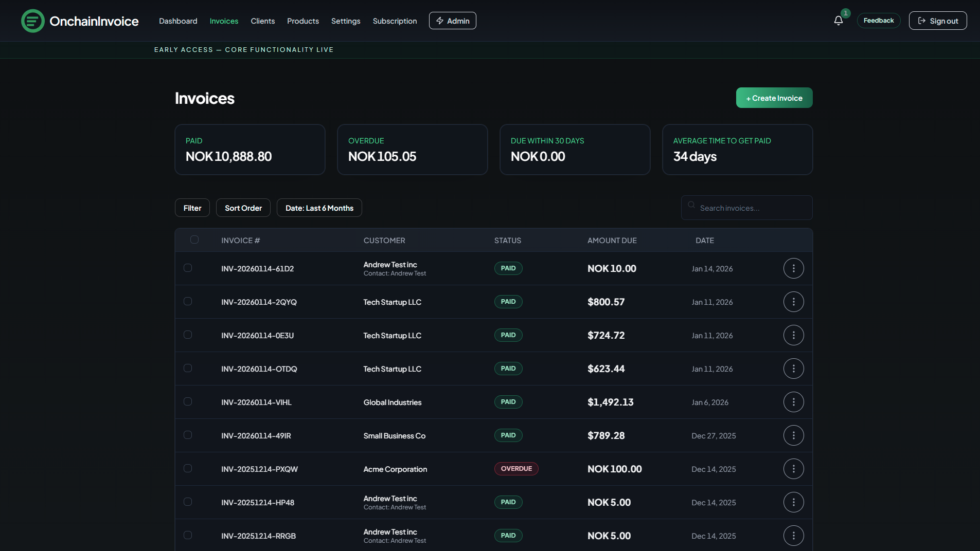Open the notification bell
Viewport: 980px width, 551px height.
coord(838,20)
